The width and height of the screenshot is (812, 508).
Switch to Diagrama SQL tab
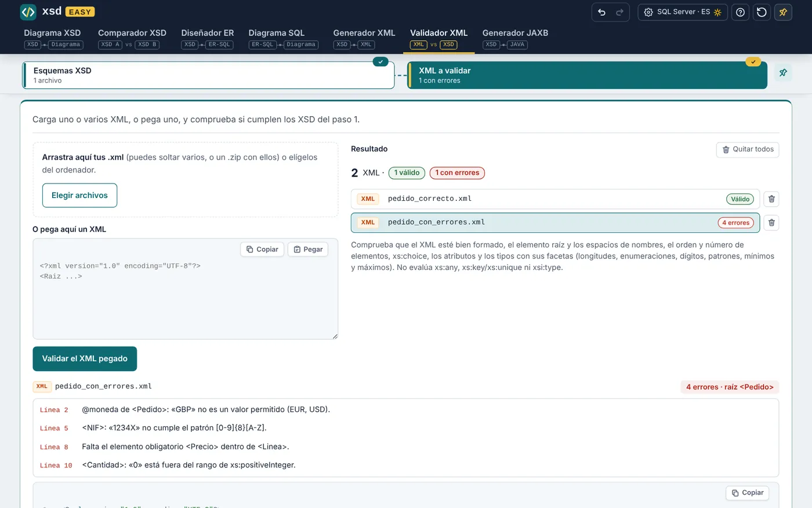(283, 38)
